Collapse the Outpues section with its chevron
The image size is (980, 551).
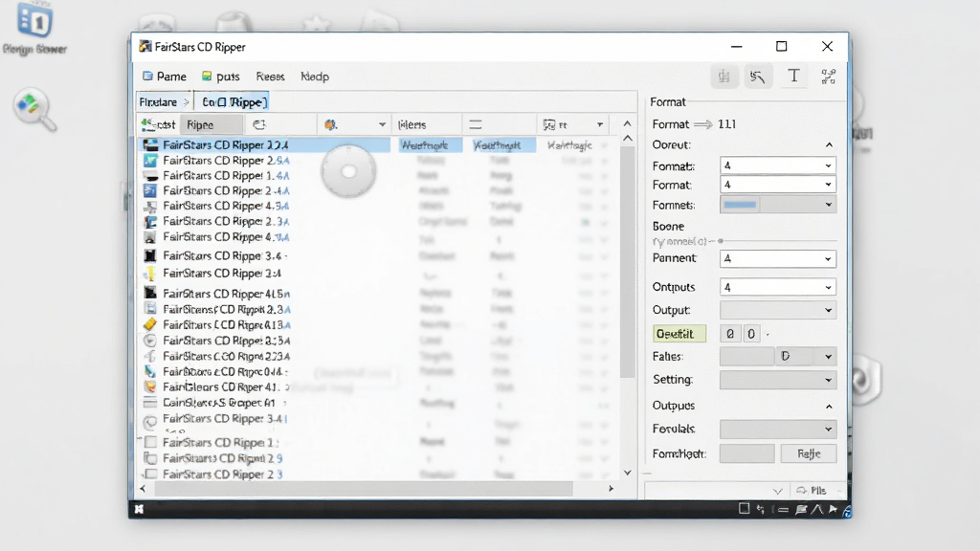point(829,406)
